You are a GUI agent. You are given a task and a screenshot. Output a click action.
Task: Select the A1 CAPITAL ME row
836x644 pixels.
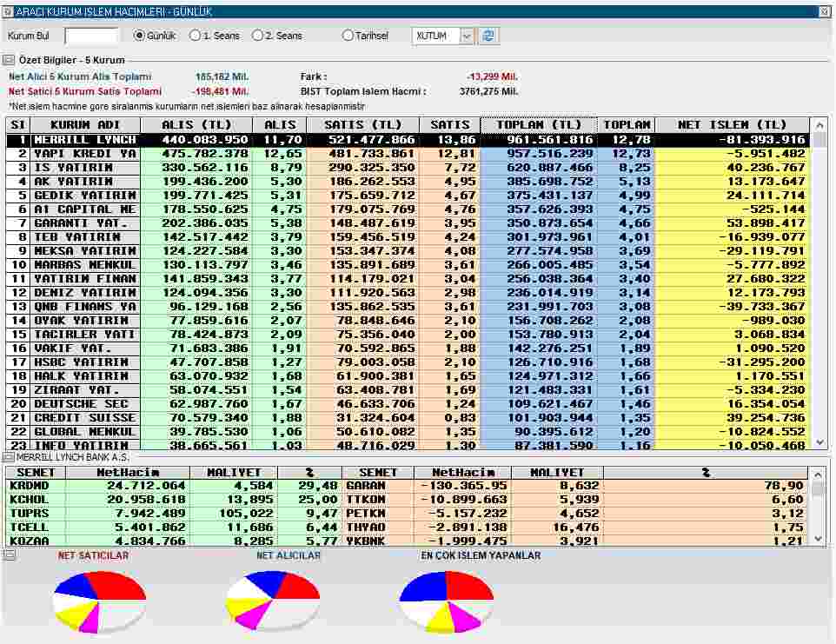point(408,209)
